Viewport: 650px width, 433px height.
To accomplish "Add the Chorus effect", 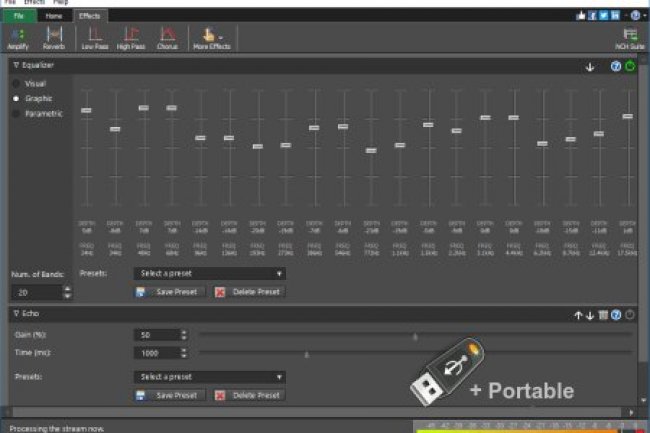I will click(x=167, y=37).
